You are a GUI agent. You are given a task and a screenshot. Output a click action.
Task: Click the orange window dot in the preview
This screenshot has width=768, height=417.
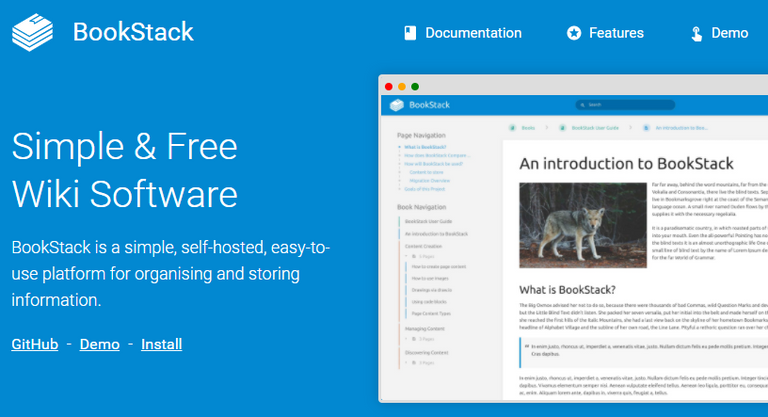[x=402, y=87]
